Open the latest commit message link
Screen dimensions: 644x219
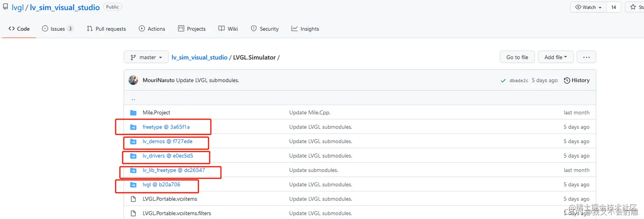(207, 80)
